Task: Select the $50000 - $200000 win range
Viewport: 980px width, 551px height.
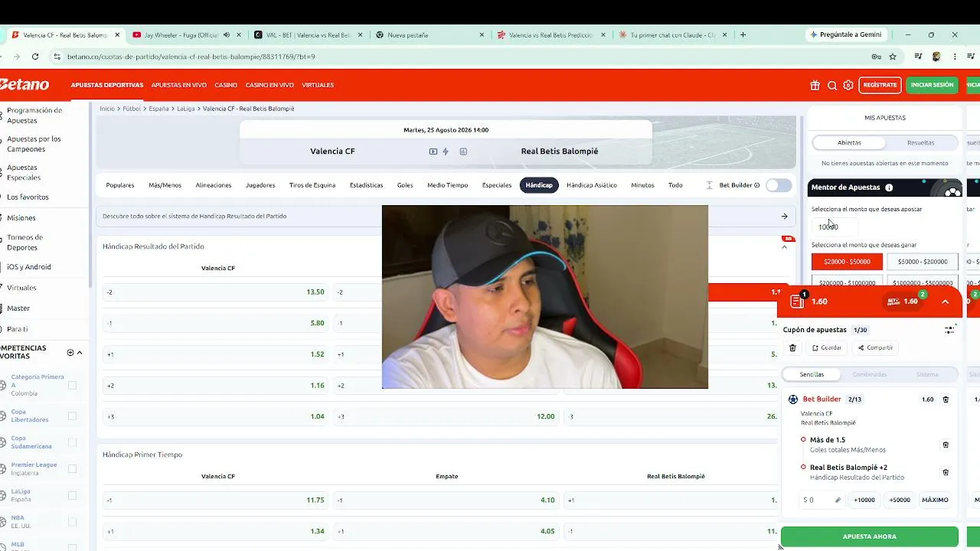Action: click(x=923, y=262)
